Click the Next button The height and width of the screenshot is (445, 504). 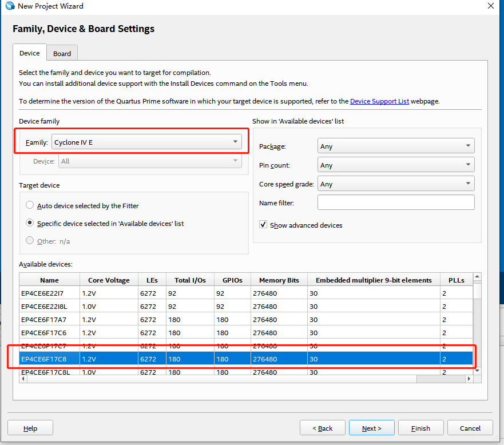tap(371, 428)
